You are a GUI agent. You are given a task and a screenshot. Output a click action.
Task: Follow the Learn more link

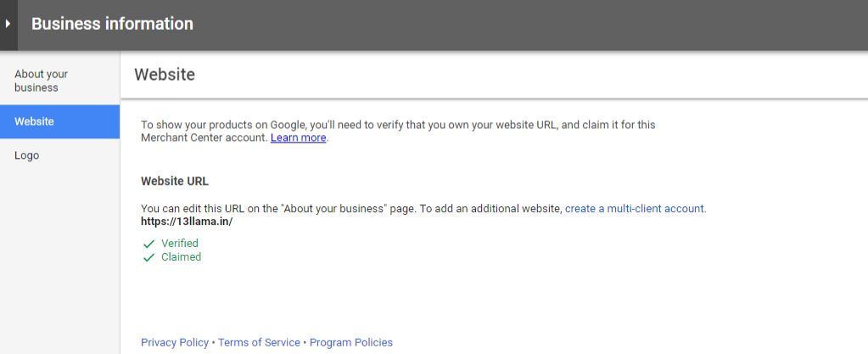pyautogui.click(x=298, y=138)
